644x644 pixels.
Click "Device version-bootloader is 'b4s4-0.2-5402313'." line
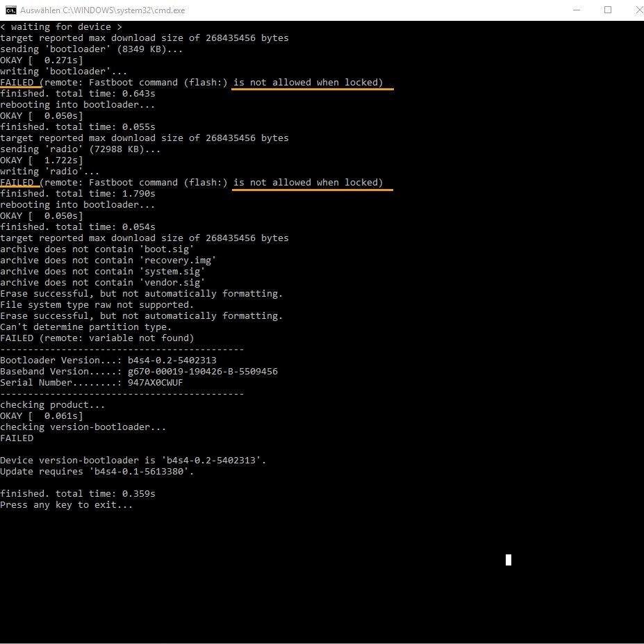(x=133, y=460)
